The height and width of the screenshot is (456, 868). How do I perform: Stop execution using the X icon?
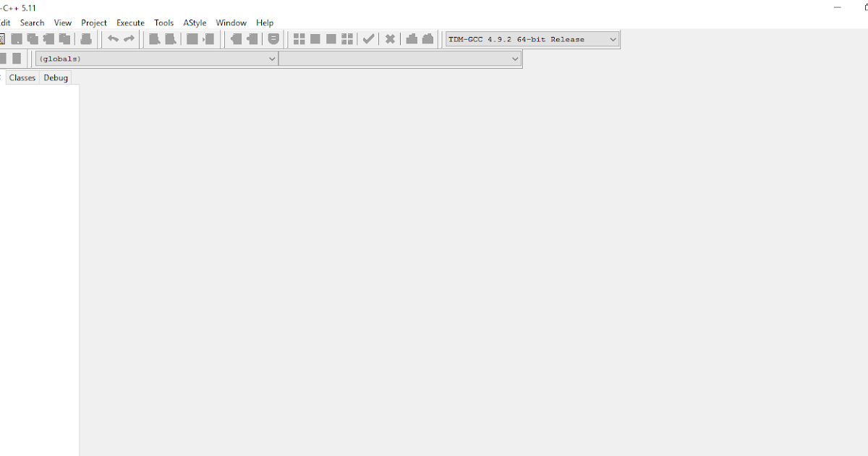tap(389, 39)
